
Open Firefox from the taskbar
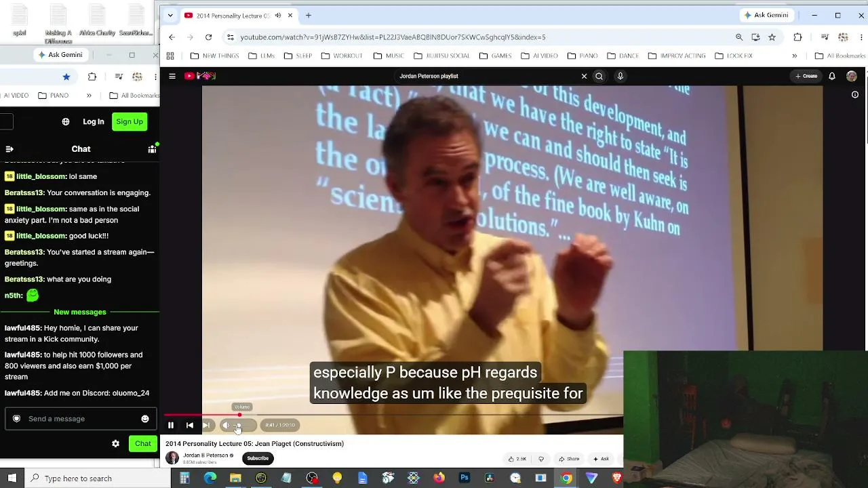pos(439,479)
